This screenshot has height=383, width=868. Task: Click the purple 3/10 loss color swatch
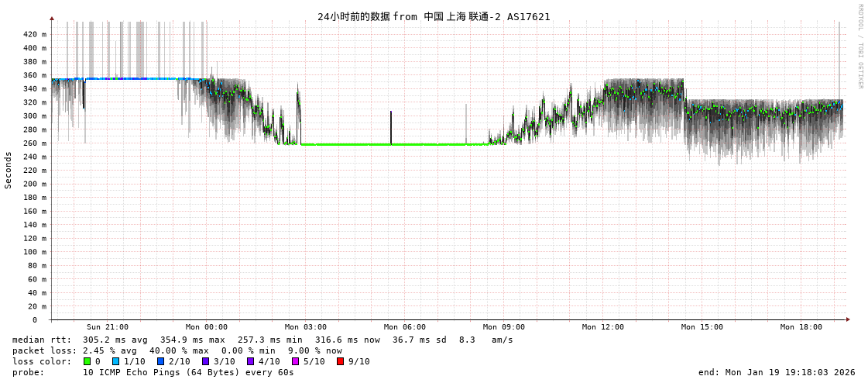pos(205,361)
